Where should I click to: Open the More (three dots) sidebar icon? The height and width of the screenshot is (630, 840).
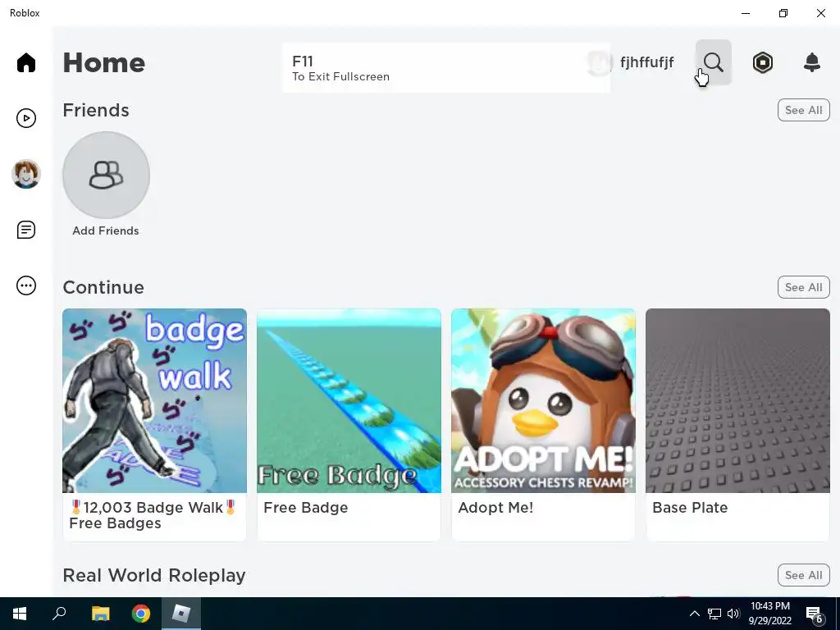pyautogui.click(x=25, y=285)
